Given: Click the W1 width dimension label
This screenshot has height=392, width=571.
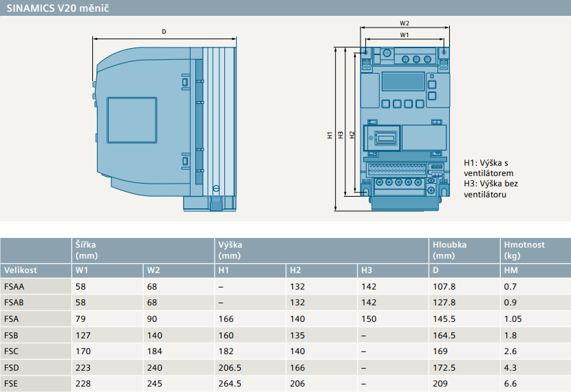Looking at the screenshot, I should coord(405,34).
